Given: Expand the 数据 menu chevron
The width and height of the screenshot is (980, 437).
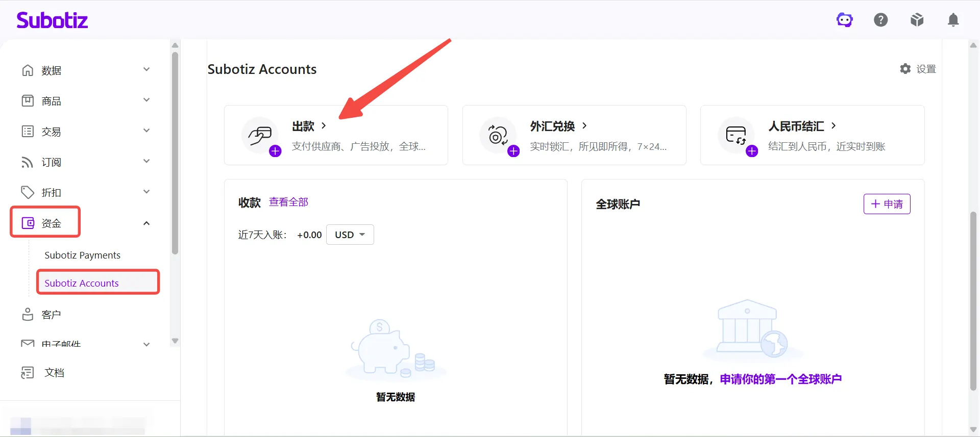Looking at the screenshot, I should [146, 69].
